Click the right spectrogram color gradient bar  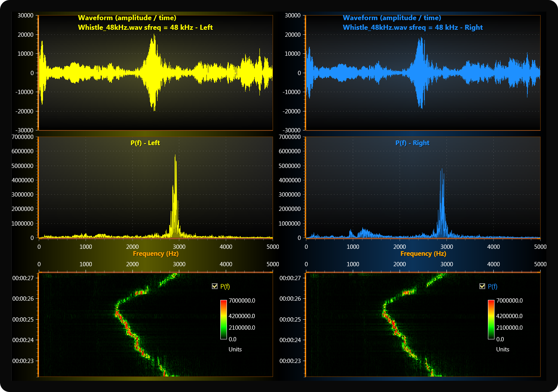point(491,319)
